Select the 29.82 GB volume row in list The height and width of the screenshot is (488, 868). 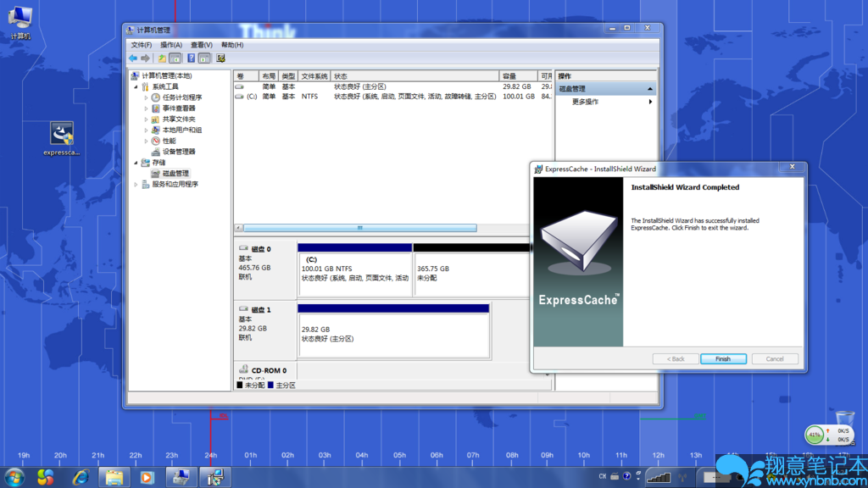pos(393,87)
